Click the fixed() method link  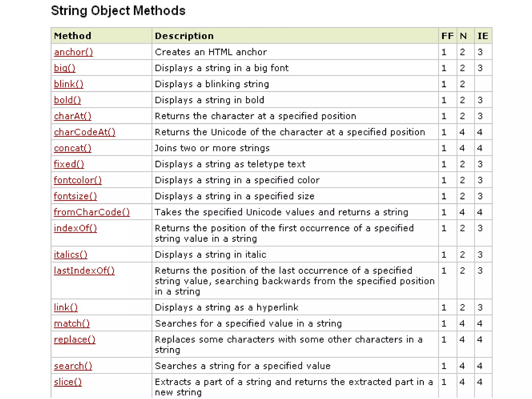69,164
